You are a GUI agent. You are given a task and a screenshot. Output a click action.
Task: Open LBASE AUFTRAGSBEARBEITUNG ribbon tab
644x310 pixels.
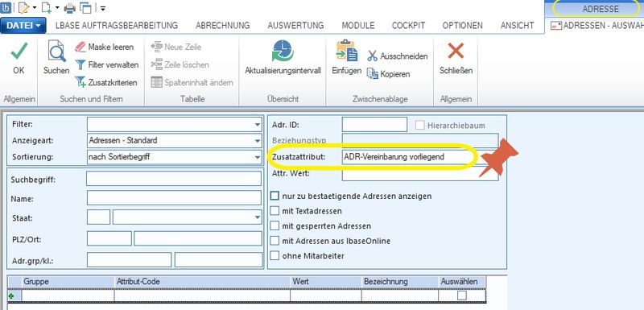click(x=117, y=26)
